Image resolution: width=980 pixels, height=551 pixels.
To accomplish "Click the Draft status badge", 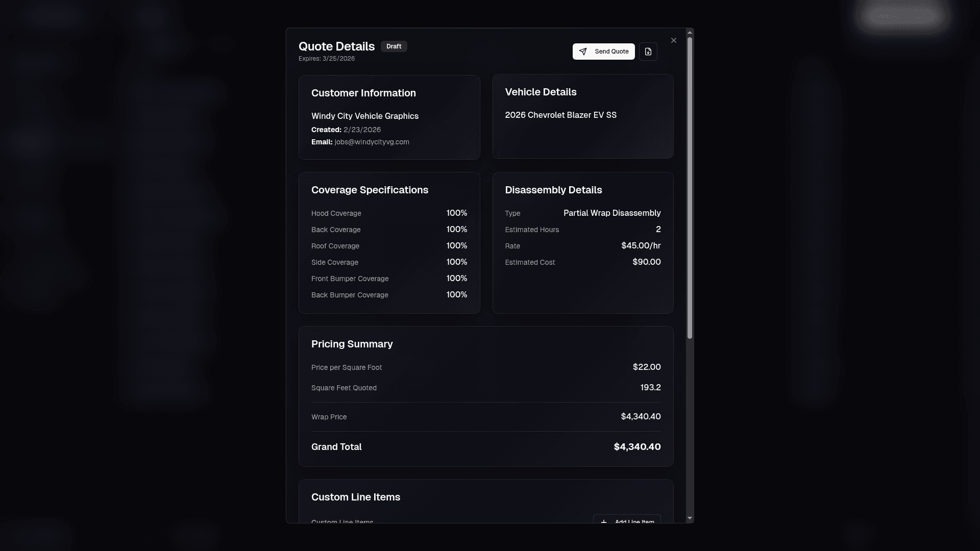I will pyautogui.click(x=394, y=46).
